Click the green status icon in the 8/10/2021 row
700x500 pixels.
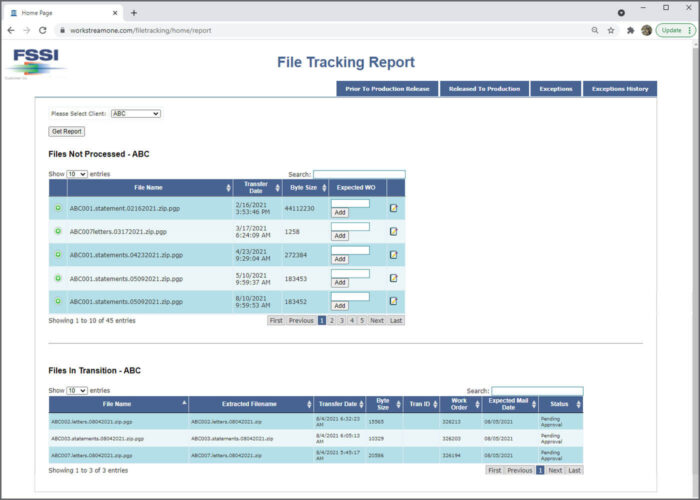click(58, 301)
